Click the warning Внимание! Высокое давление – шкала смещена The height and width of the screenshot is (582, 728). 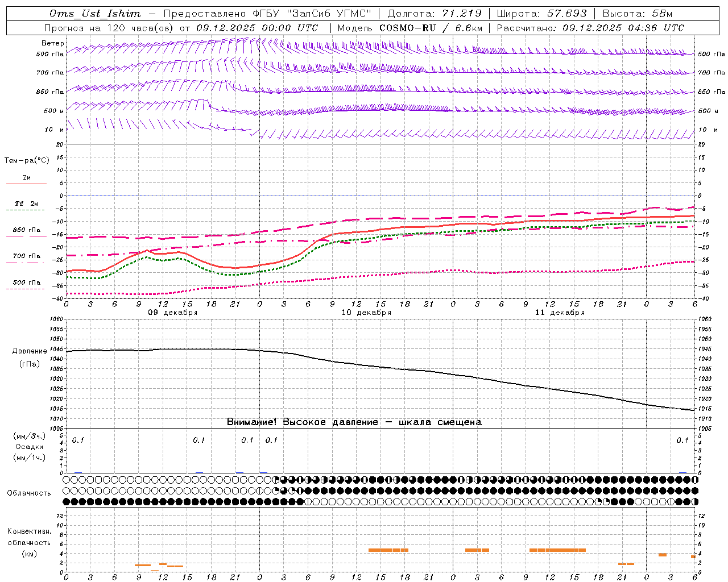354,422
